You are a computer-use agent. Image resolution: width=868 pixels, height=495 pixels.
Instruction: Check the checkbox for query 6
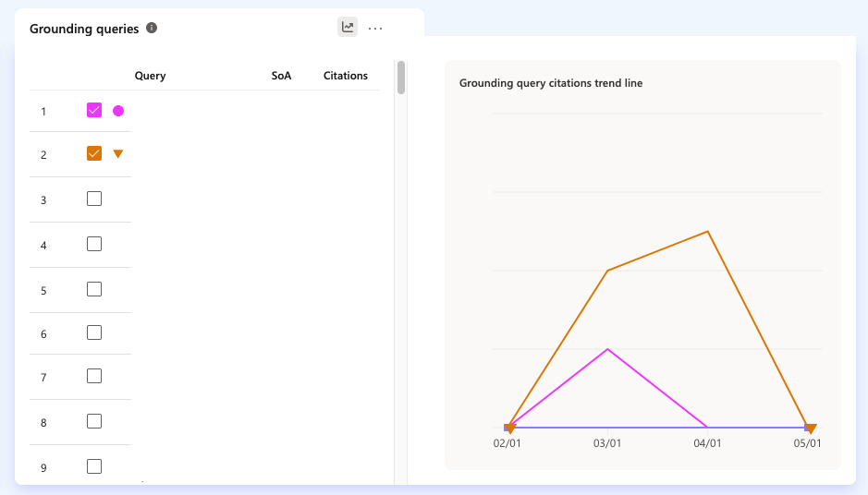(94, 332)
